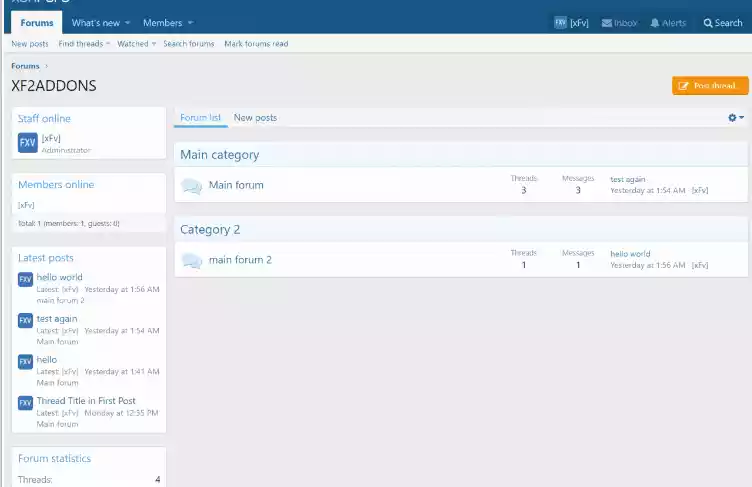752x487 pixels.
Task: Open the Main forum link
Action: pyautogui.click(x=236, y=185)
